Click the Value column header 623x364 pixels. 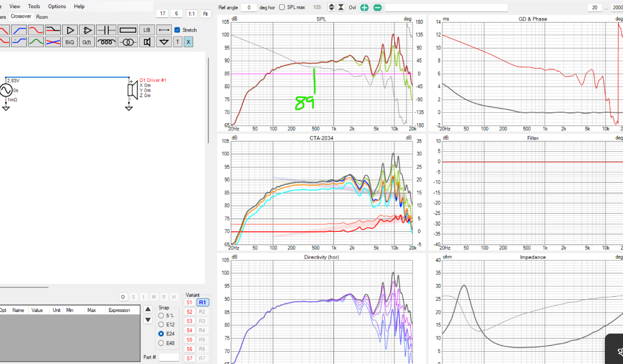click(x=37, y=310)
